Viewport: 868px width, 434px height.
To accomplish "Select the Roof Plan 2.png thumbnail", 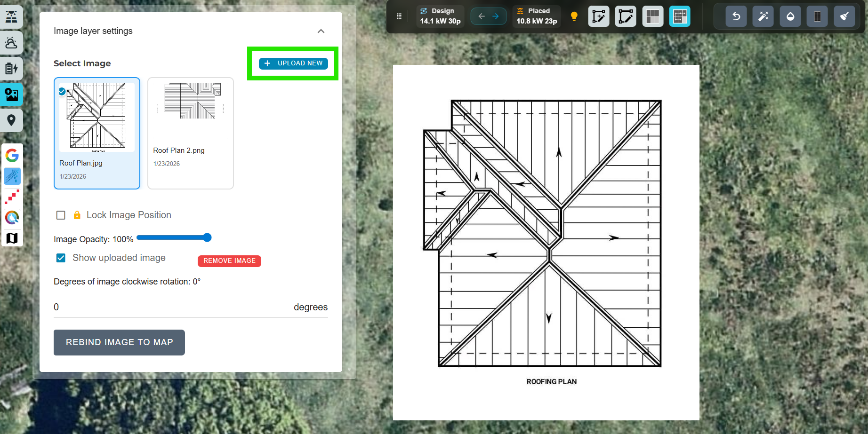I will tap(191, 133).
